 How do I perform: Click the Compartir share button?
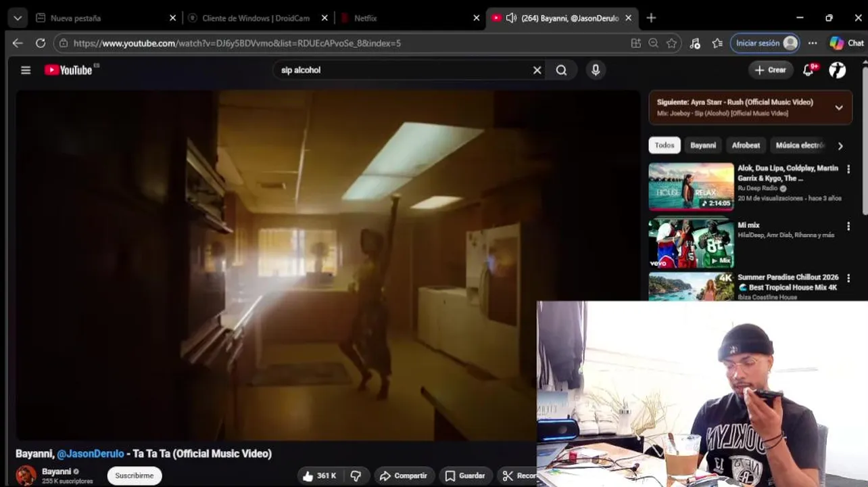(x=403, y=476)
